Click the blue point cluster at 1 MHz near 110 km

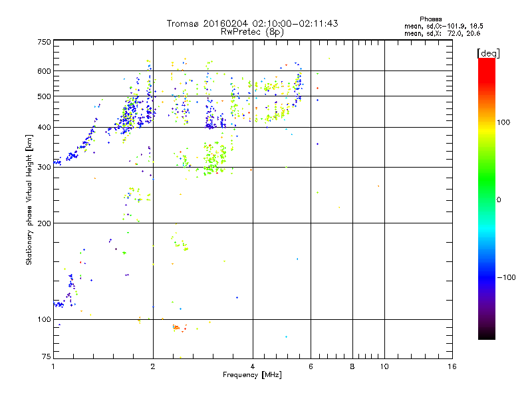point(59,305)
